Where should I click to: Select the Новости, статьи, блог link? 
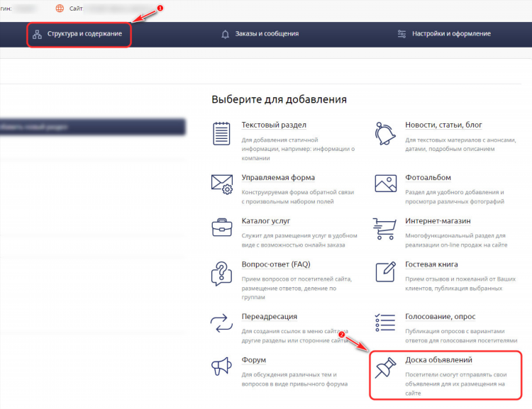[443, 125]
